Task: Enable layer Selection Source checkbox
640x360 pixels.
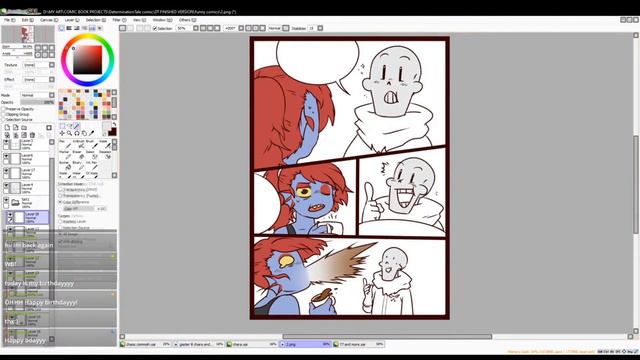Action: [x=3, y=120]
